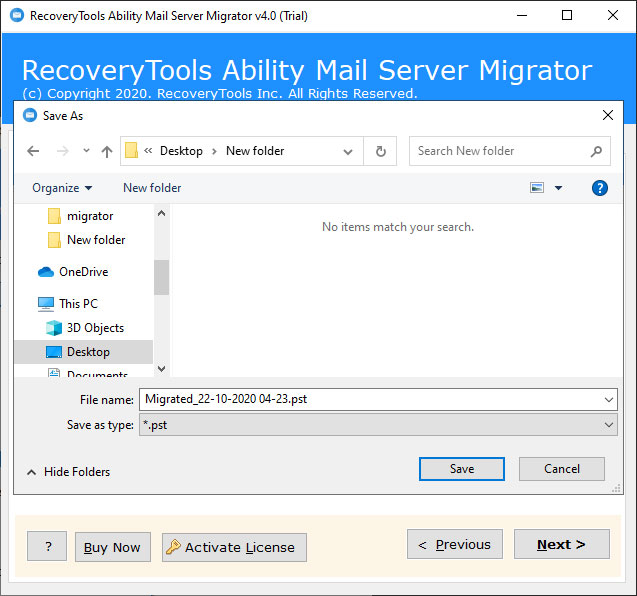Select Desktop in the address breadcrumb
637x596 pixels.
tap(181, 151)
